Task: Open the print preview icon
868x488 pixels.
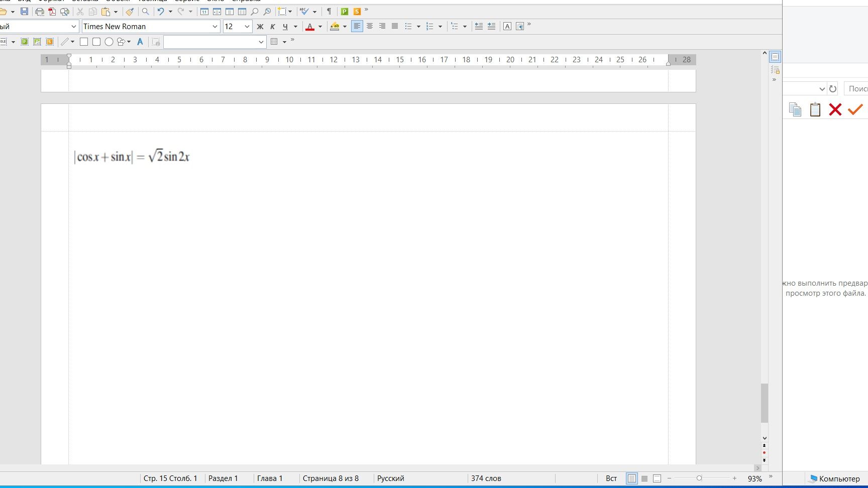Action: (65, 12)
